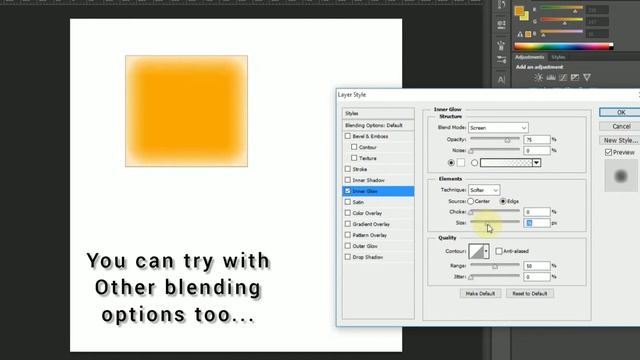Click the Opacity value field showing 75
The image size is (640, 360).
click(x=537, y=140)
